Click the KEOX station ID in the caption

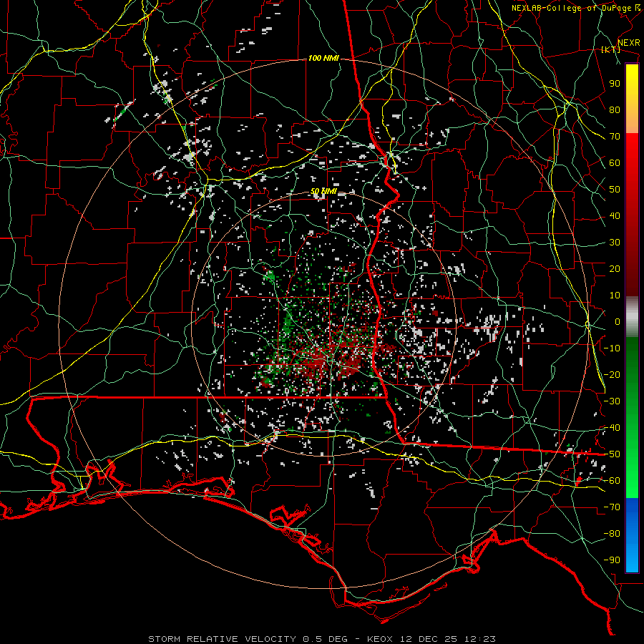pos(380,639)
